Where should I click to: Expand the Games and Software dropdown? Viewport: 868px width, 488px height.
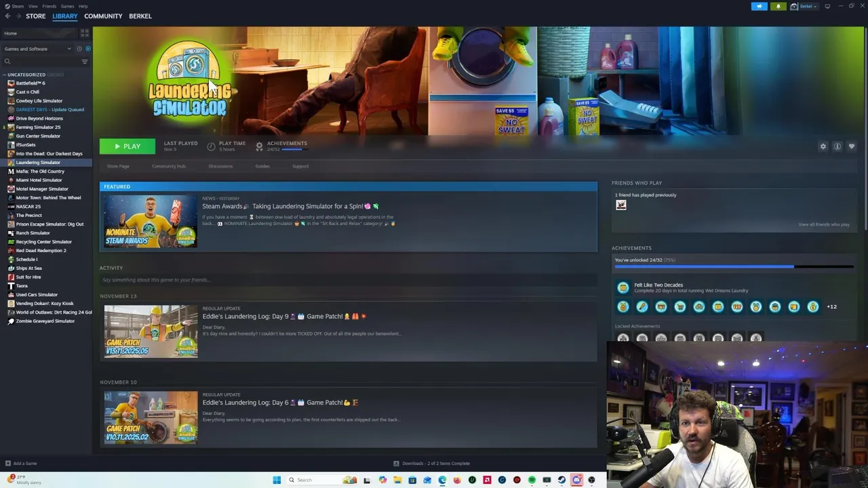coord(37,49)
